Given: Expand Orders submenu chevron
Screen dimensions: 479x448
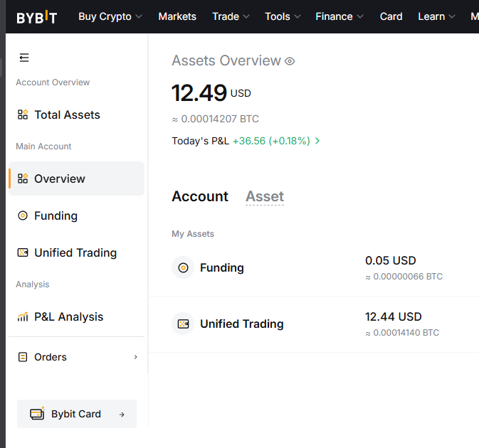Looking at the screenshot, I should (136, 357).
